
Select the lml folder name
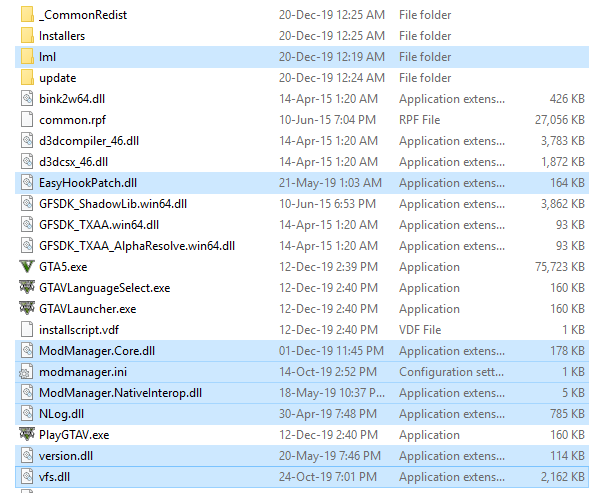point(47,57)
